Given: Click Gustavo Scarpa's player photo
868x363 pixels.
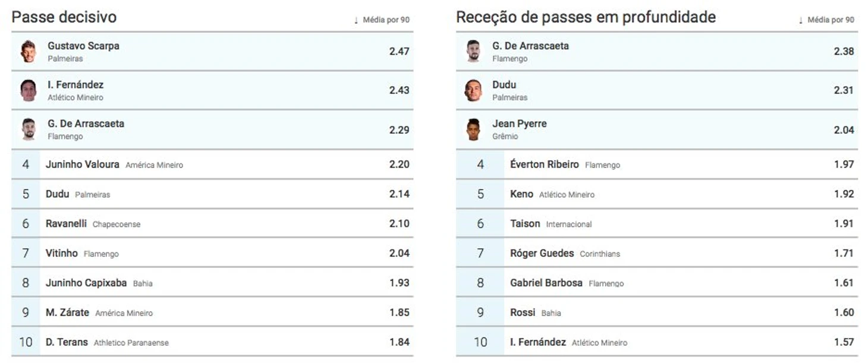Looking at the screenshot, I should coord(28,52).
